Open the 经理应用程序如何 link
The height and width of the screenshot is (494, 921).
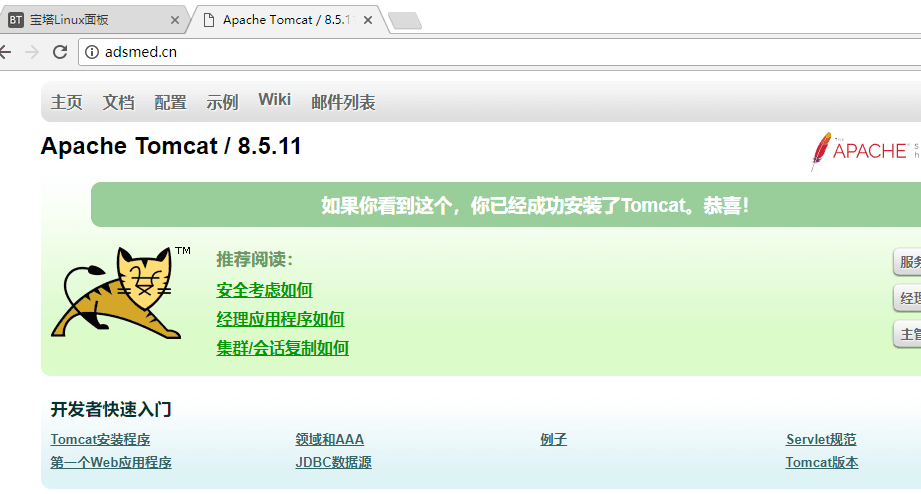(280, 319)
